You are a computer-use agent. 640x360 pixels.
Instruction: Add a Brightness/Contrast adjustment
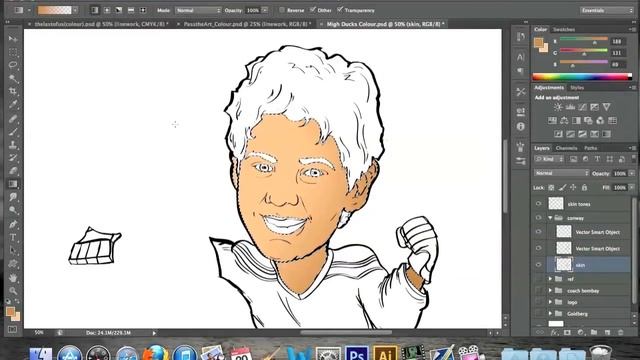click(558, 107)
